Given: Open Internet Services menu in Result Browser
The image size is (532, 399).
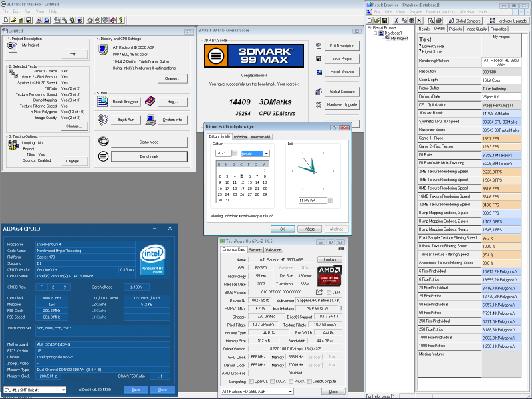Looking at the screenshot, I should point(440,12).
